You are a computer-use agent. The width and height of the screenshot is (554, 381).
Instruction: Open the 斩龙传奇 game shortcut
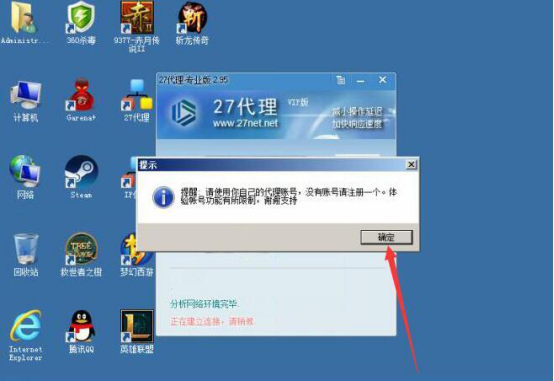pos(192,23)
